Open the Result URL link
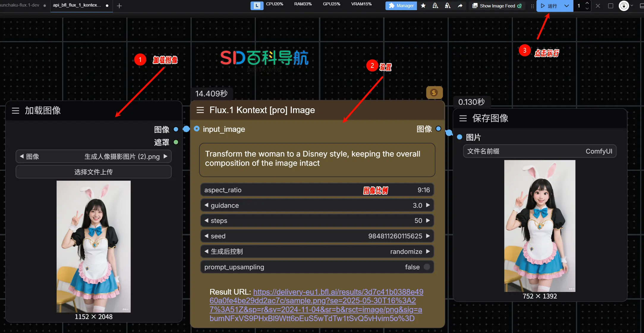The height and width of the screenshot is (333, 644). [x=316, y=305]
